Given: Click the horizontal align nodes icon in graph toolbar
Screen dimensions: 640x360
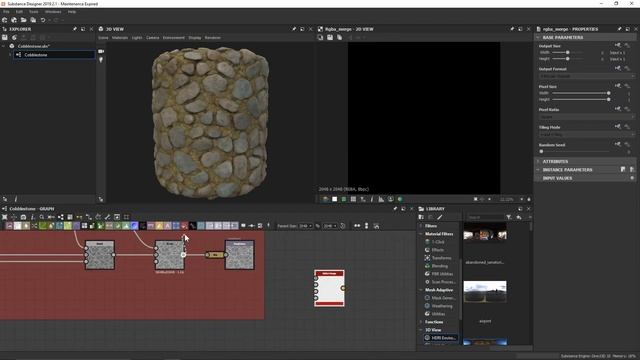Looking at the screenshot, I should pos(357,226).
